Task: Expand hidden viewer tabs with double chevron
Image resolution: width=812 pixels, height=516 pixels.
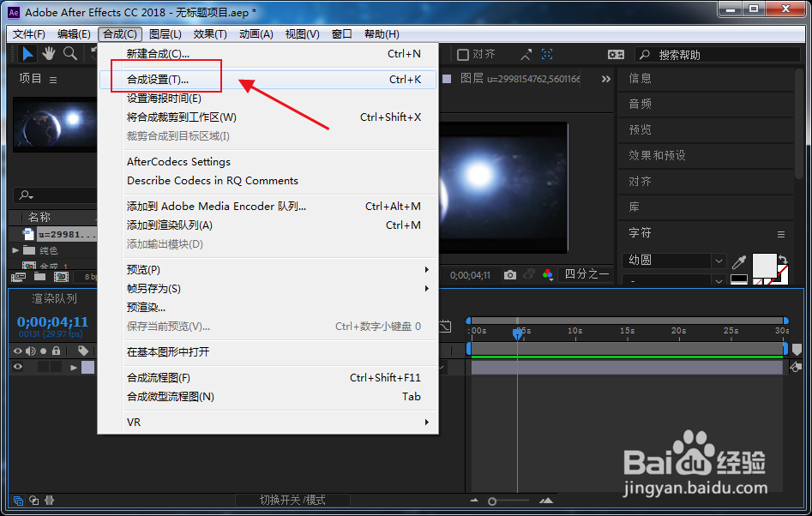Action: [x=606, y=79]
